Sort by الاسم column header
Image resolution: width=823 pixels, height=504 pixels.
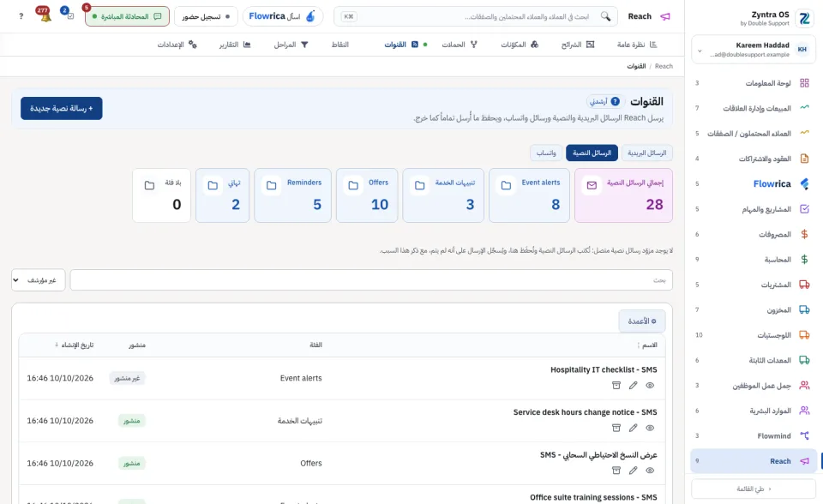pyautogui.click(x=647, y=345)
